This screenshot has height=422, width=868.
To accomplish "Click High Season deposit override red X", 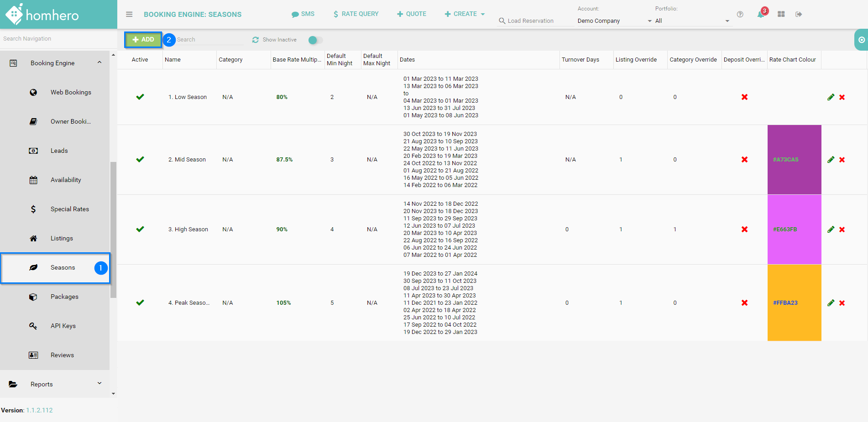I will pyautogui.click(x=744, y=229).
